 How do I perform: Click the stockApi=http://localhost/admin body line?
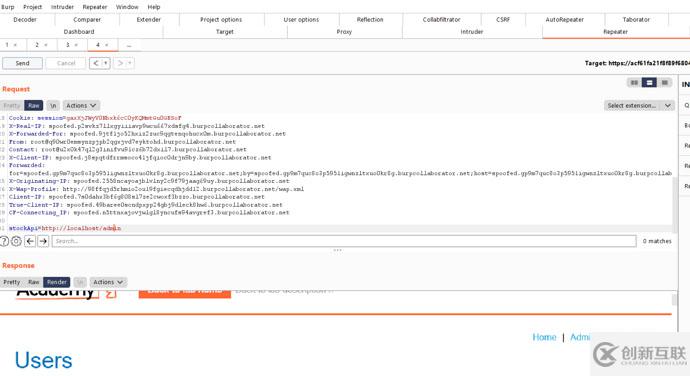[65, 229]
